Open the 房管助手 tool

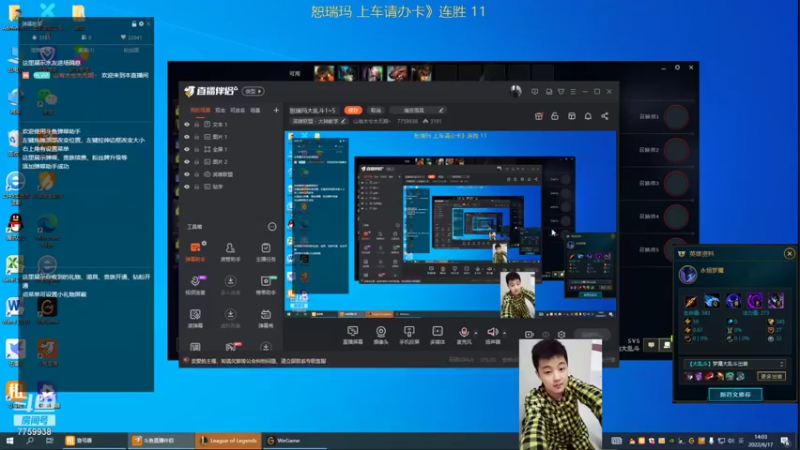(230, 252)
